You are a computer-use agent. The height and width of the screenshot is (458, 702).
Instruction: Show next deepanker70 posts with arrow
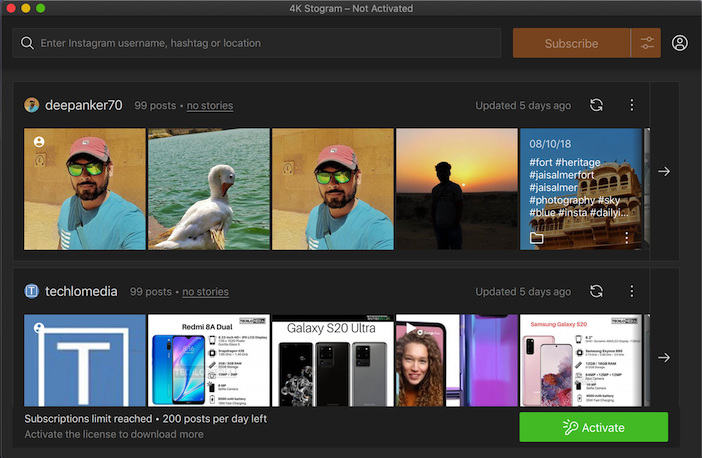coord(664,171)
